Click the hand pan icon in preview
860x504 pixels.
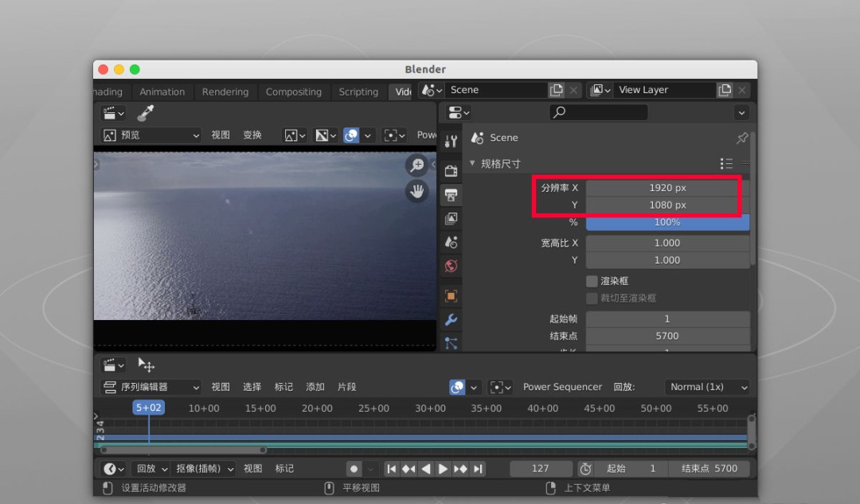pyautogui.click(x=416, y=191)
